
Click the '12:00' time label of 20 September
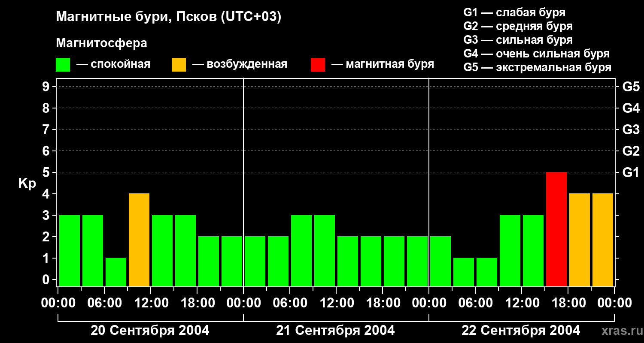point(151,303)
